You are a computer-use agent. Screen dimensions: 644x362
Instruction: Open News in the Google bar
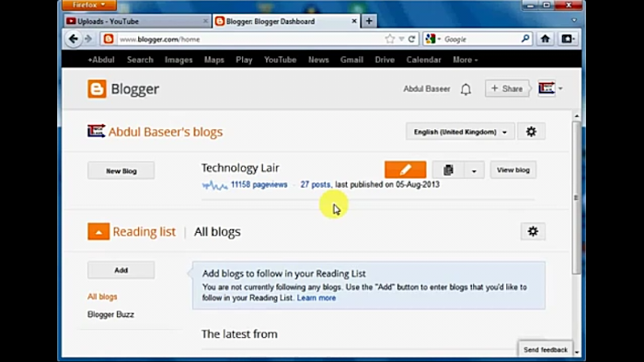(318, 60)
